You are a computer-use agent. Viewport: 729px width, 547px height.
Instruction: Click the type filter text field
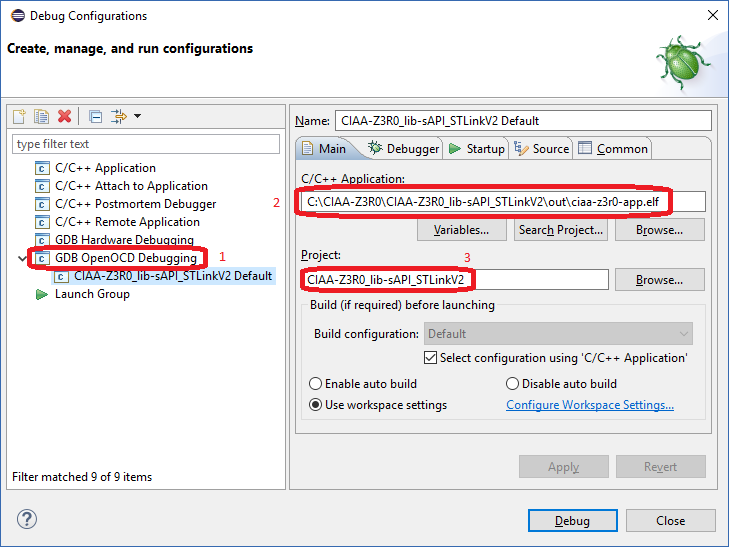(146, 144)
